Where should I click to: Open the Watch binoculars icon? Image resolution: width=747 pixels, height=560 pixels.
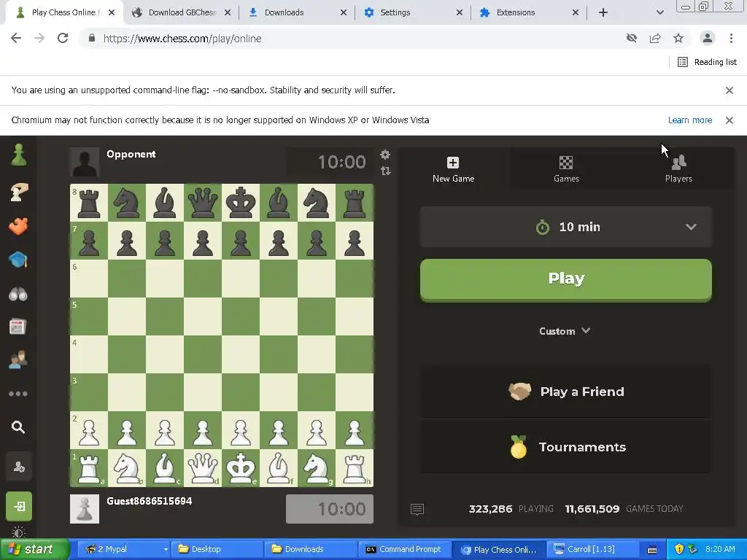[x=18, y=295]
